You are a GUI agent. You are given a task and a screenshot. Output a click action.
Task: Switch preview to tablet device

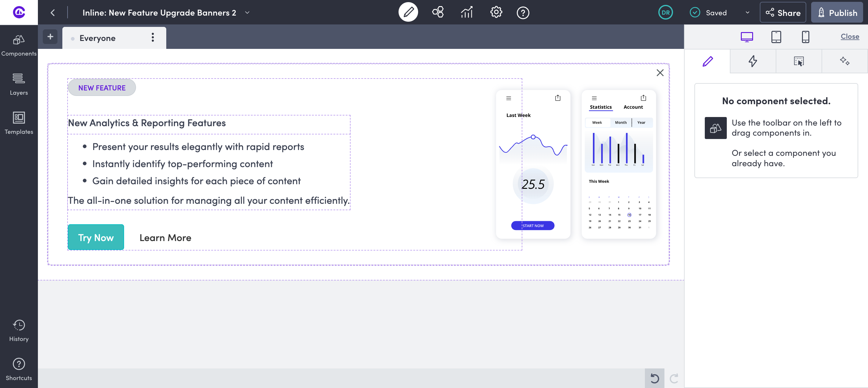pos(776,37)
